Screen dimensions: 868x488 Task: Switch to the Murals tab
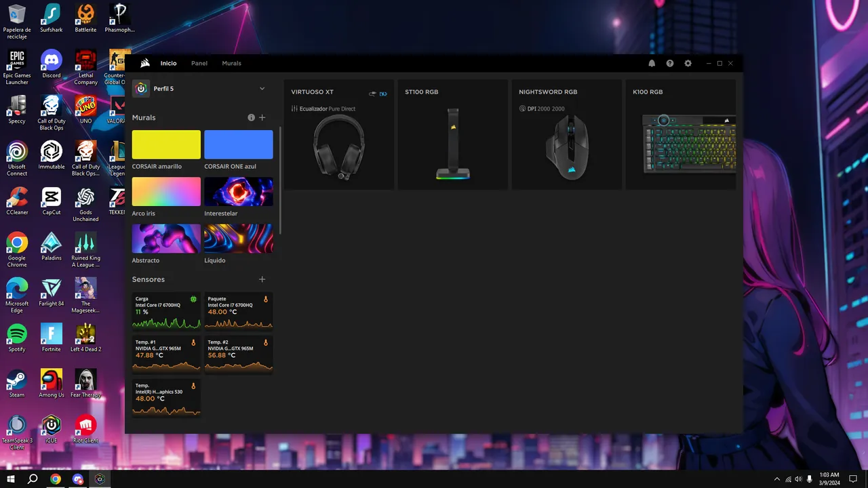tap(231, 63)
